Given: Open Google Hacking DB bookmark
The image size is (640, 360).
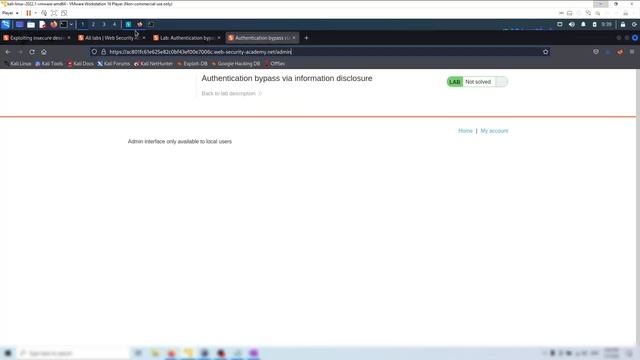Looking at the screenshot, I should pos(236,64).
